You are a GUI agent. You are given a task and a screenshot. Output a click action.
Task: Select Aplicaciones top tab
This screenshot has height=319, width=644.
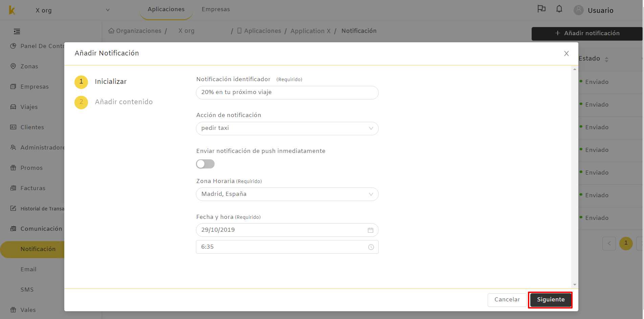point(166,9)
